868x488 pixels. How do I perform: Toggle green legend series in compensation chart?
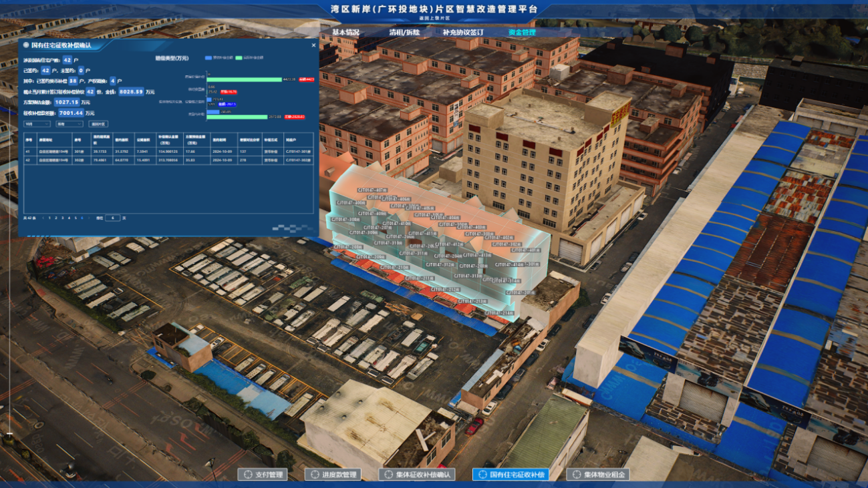coord(239,58)
